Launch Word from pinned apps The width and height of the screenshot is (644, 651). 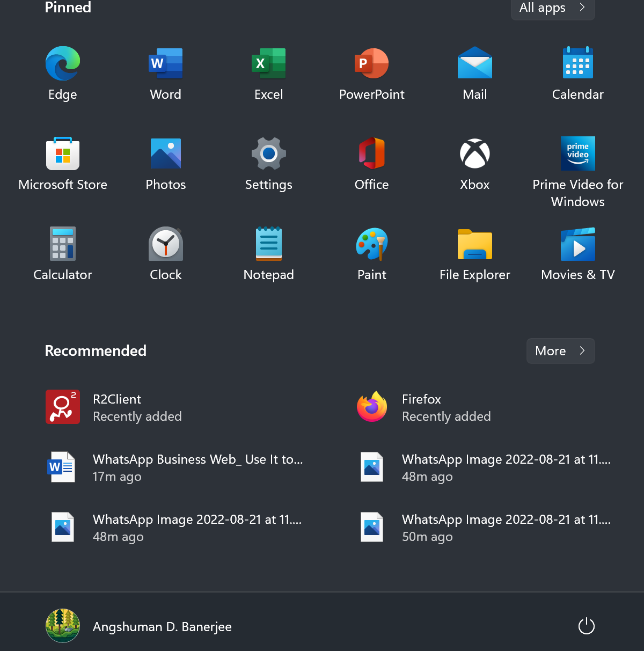pyautogui.click(x=166, y=63)
